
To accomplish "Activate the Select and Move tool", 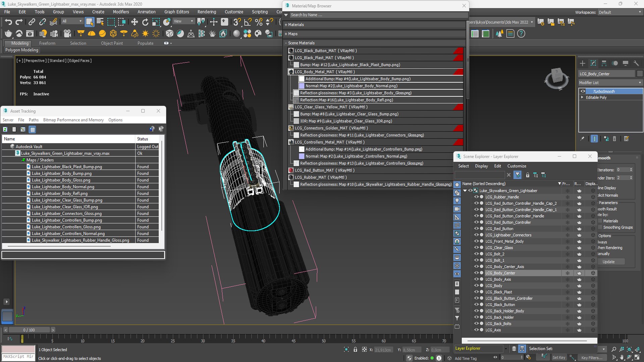I will pos(135,22).
